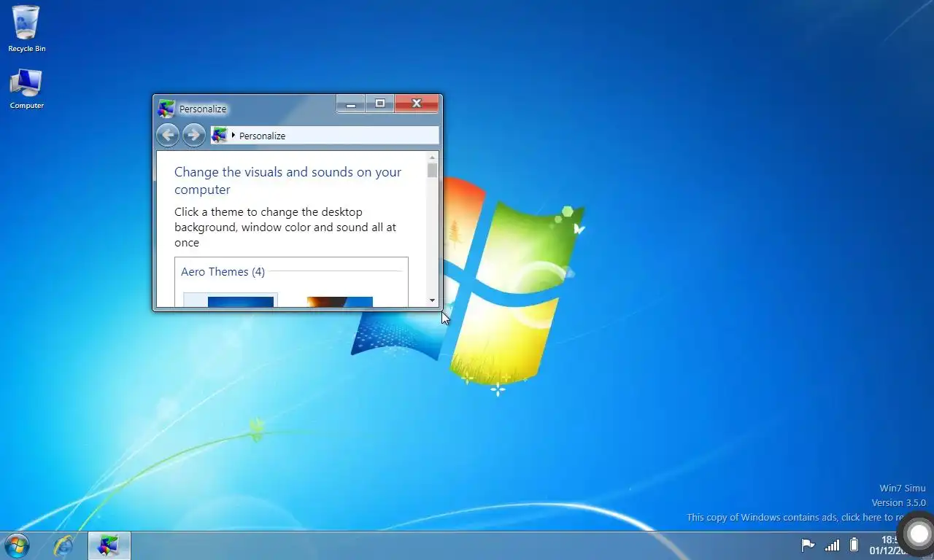Click the white circular overlay button

(x=919, y=534)
